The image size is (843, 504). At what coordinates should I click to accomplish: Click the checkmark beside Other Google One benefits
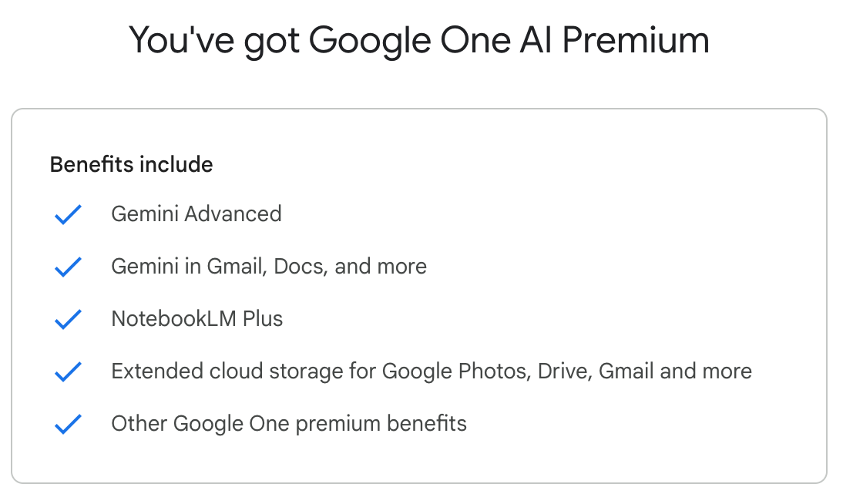(69, 424)
